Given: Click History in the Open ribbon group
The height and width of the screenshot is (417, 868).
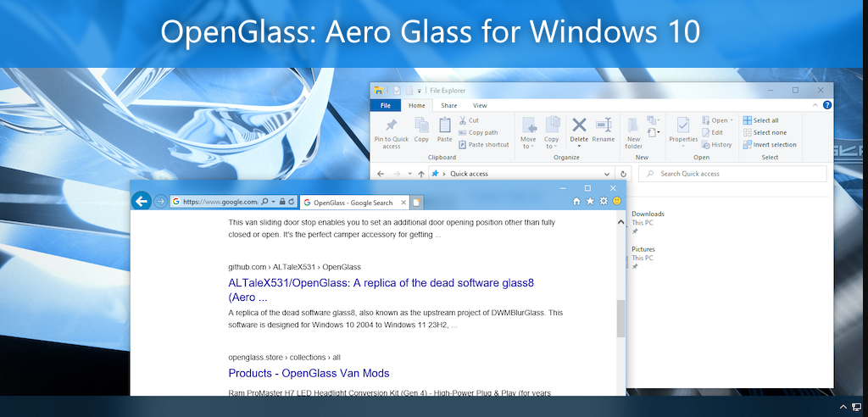Looking at the screenshot, I should point(717,145).
